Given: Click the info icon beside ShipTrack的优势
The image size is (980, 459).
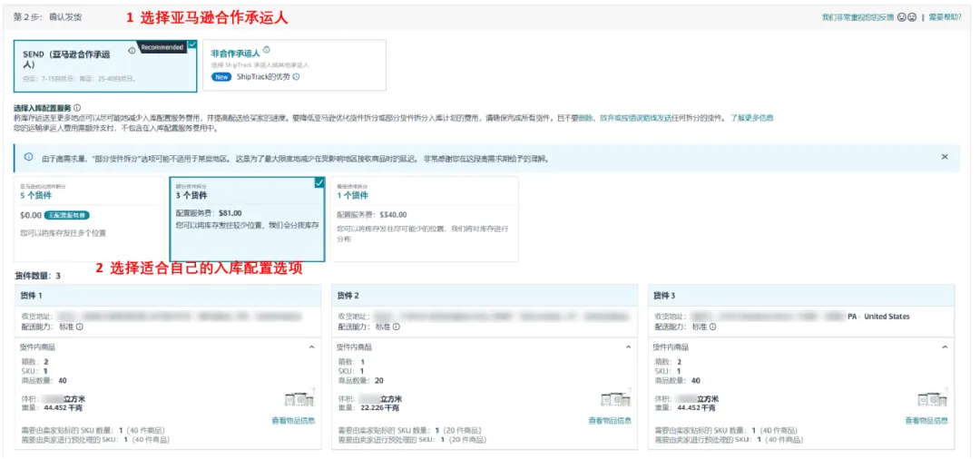Looking at the screenshot, I should (296, 77).
